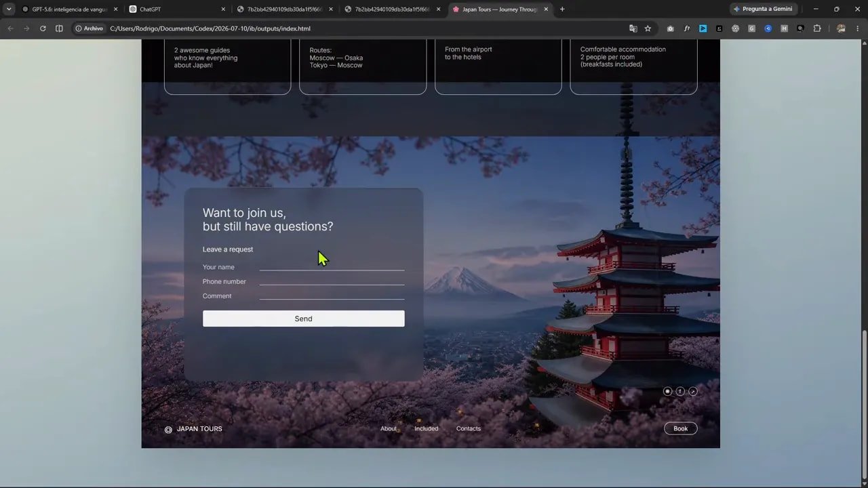Image resolution: width=868 pixels, height=488 pixels.
Task: Click the 'Comfortable accommodation' card text
Action: 623,57
